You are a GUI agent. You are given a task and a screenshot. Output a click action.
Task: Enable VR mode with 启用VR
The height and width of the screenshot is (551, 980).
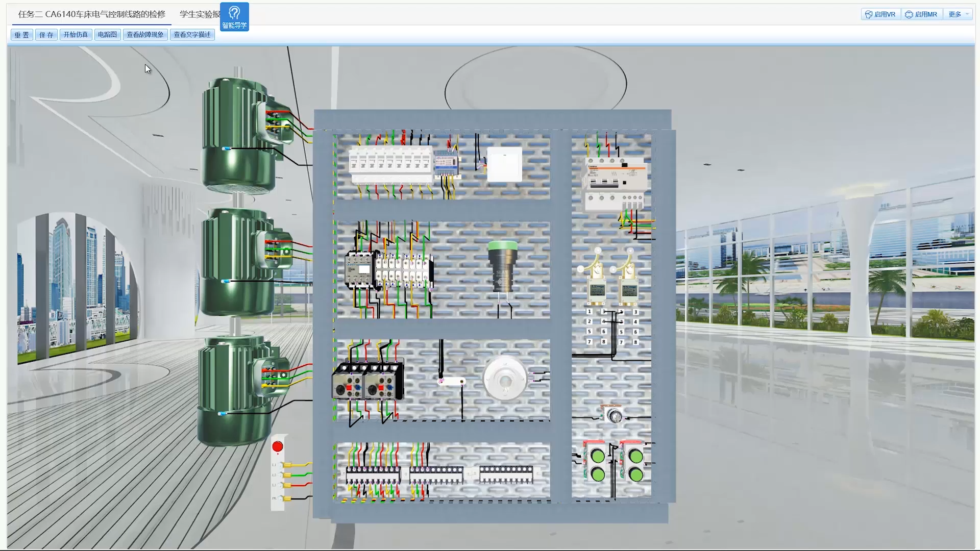click(880, 14)
